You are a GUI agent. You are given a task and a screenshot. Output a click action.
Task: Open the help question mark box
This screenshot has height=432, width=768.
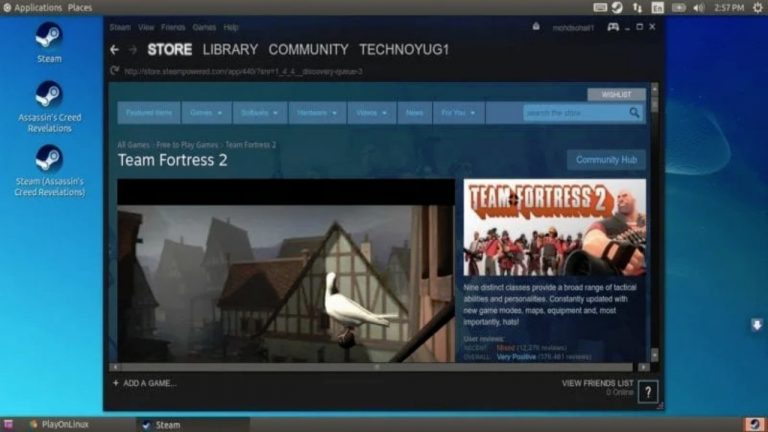click(648, 392)
